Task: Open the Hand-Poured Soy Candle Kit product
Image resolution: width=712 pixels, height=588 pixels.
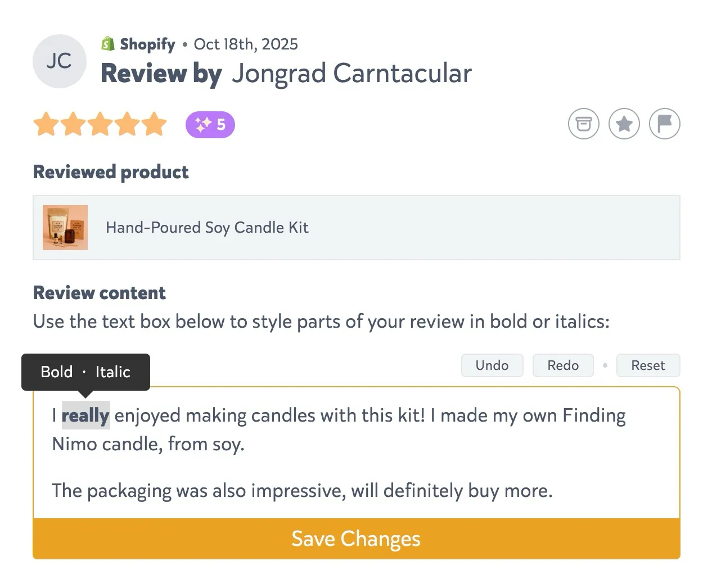Action: 207,228
